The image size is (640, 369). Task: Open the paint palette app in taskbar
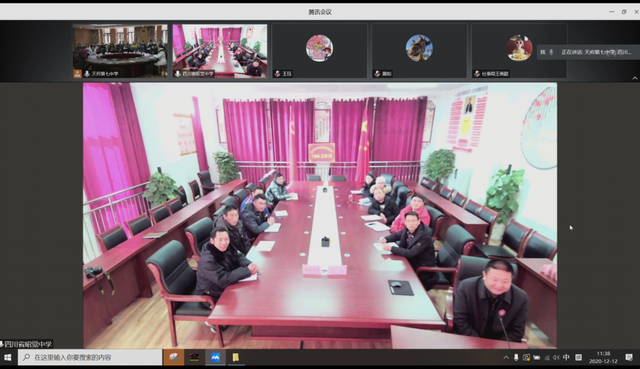173,358
